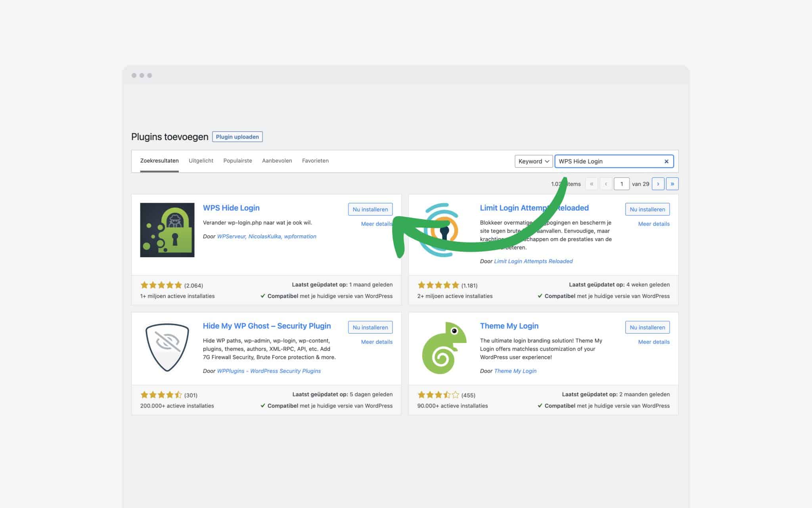Visit the wpformation author link

point(300,236)
